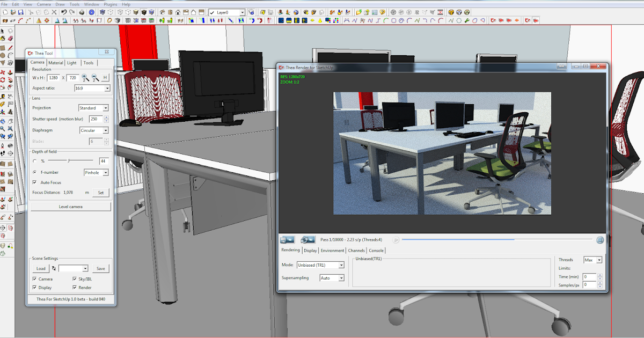Click the interactive render icon in Thea Render
This screenshot has width=644, height=338.
[308, 240]
